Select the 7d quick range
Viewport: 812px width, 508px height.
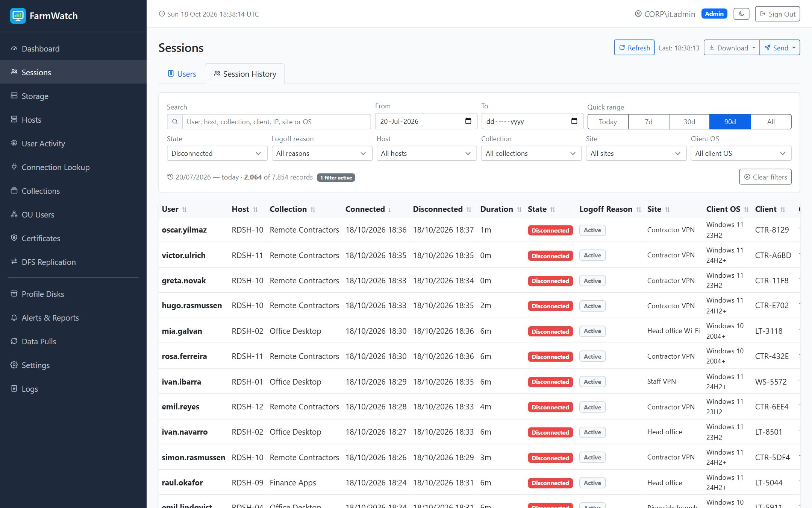point(648,122)
